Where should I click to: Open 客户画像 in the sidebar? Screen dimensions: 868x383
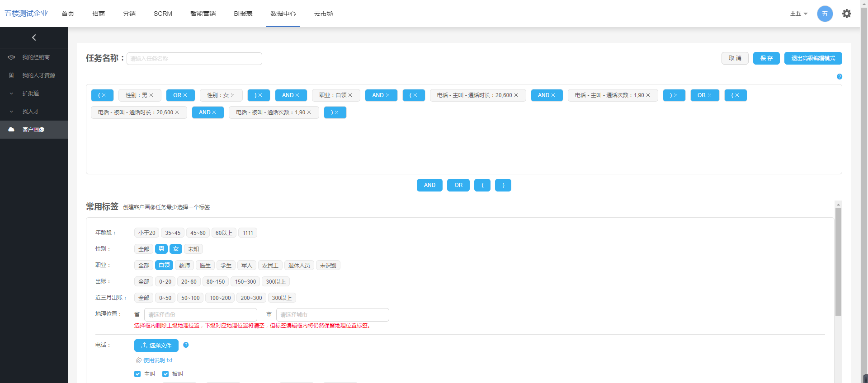[33, 130]
